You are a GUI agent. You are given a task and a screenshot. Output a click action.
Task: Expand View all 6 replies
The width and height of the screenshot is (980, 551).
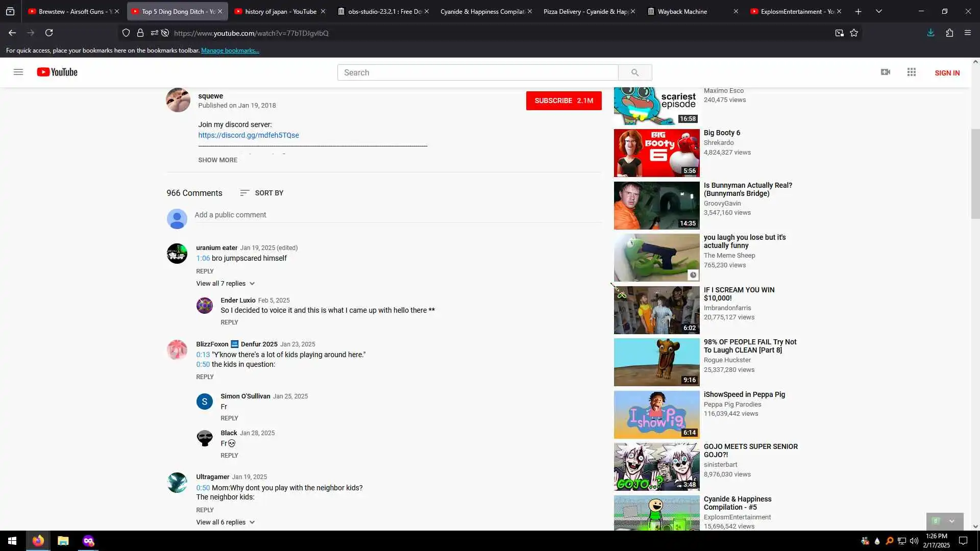click(225, 522)
